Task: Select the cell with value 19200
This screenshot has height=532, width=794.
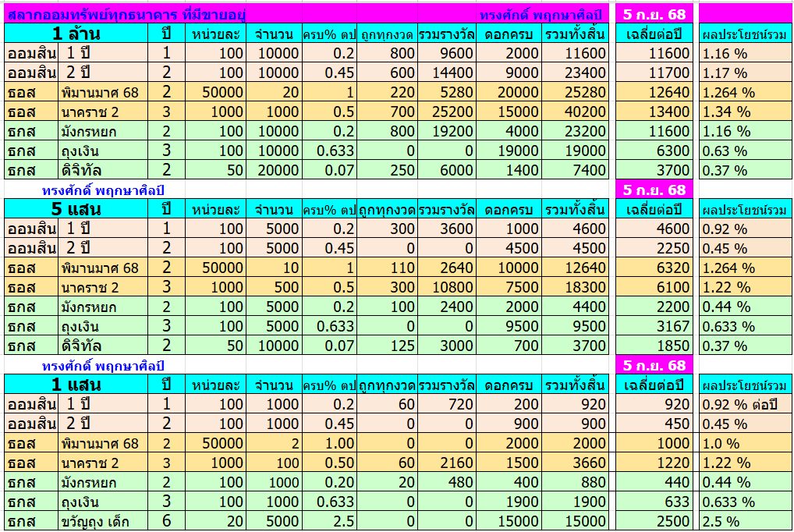Action: click(x=447, y=131)
